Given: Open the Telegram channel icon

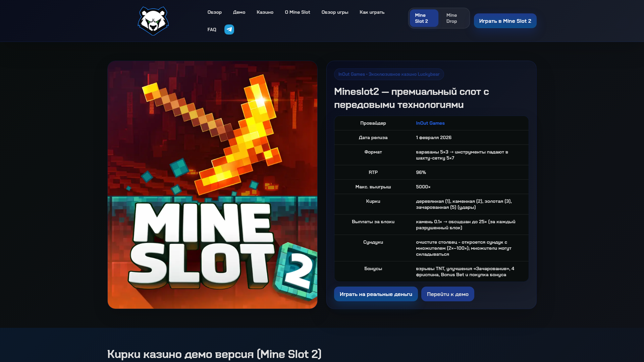Looking at the screenshot, I should [x=229, y=29].
